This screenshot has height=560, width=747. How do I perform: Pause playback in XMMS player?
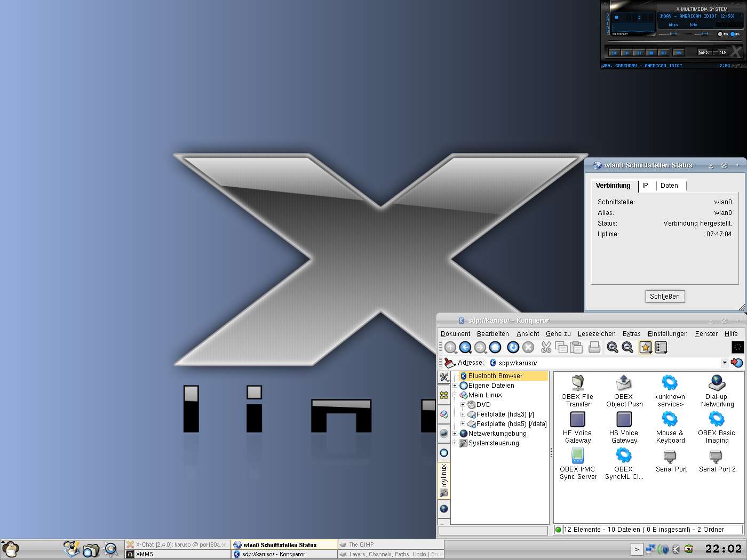639,53
